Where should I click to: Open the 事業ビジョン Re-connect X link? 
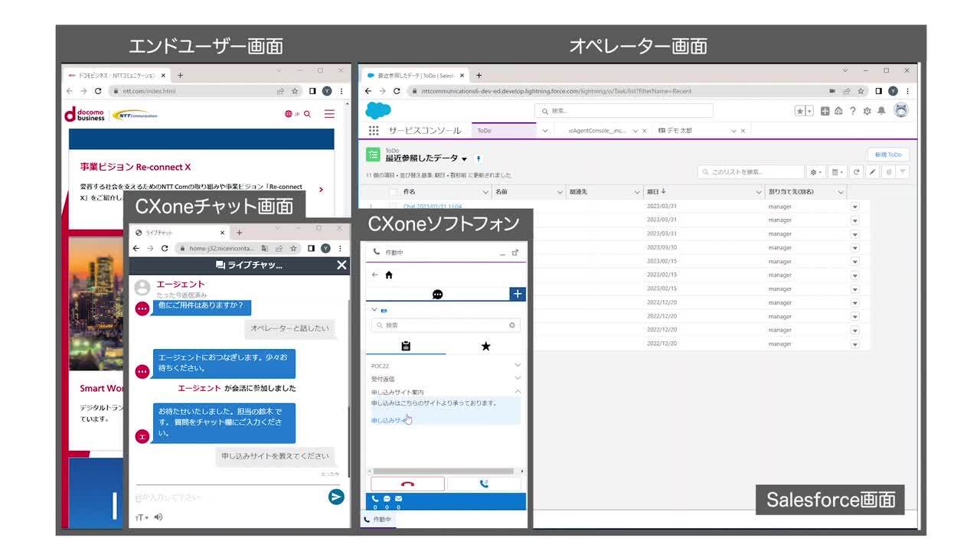[x=136, y=167]
